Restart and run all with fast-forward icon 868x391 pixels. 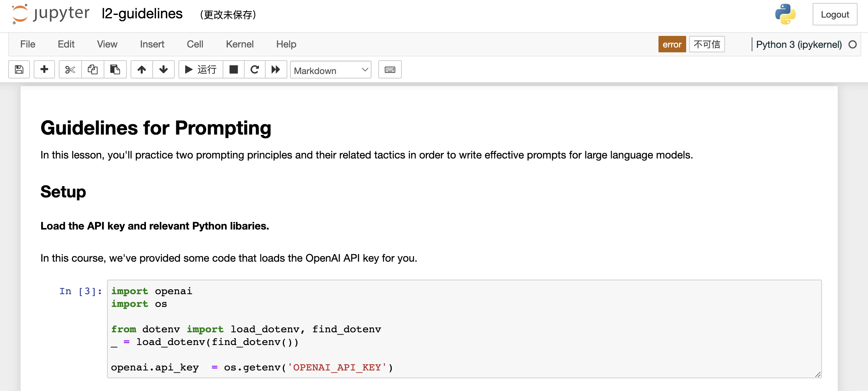coord(276,70)
